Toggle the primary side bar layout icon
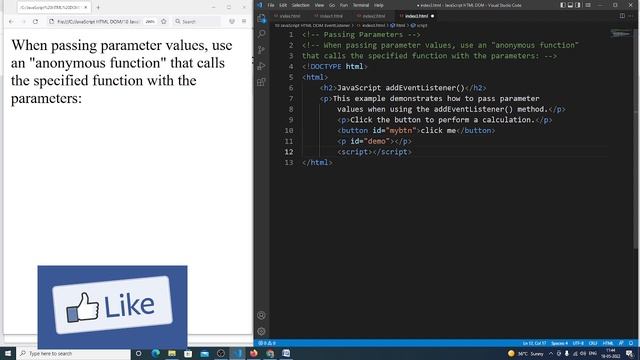This screenshot has height=360, width=640. pyautogui.click(x=563, y=5)
